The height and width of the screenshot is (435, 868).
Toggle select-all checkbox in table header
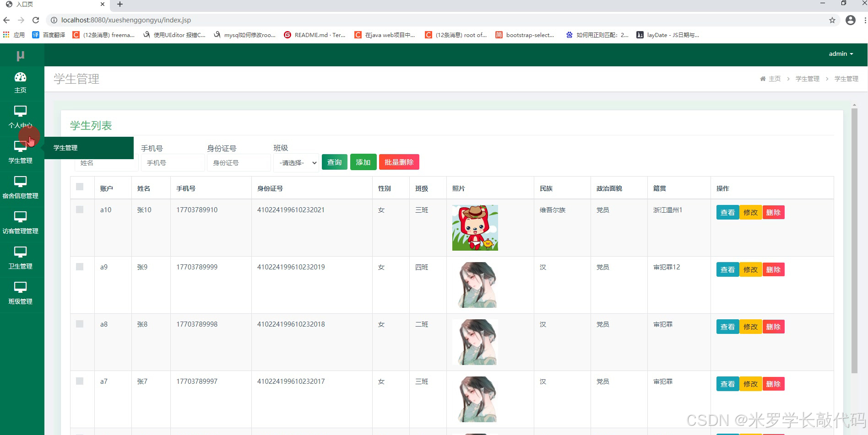(x=80, y=187)
